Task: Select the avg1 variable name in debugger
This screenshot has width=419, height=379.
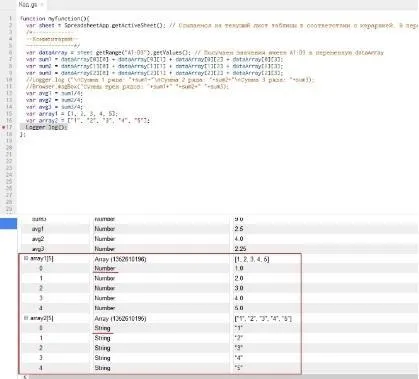Action: pos(38,229)
